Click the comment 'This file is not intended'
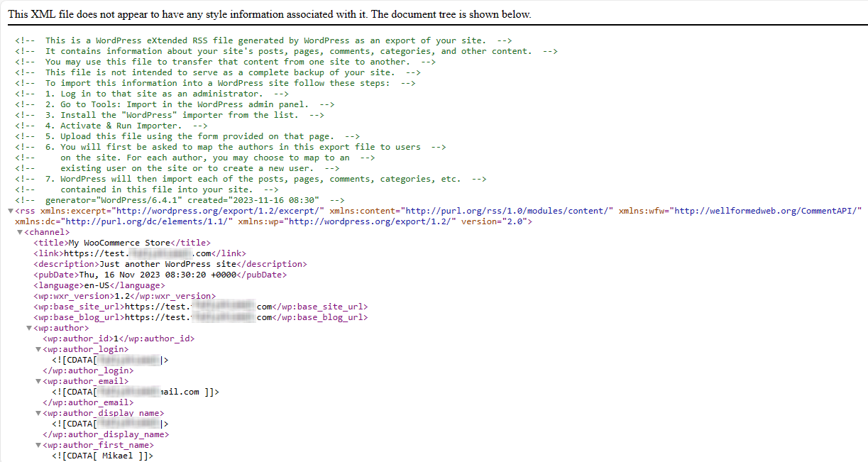868x462 pixels. pyautogui.click(x=218, y=72)
